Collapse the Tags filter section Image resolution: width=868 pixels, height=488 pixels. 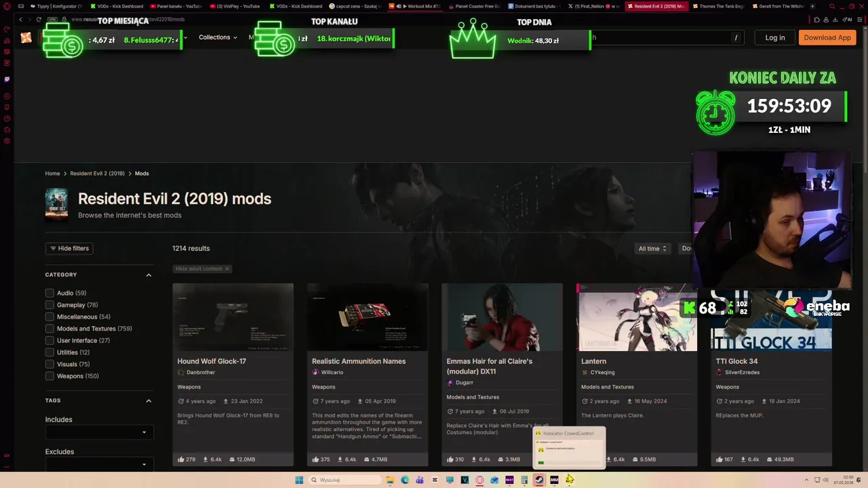pos(149,401)
